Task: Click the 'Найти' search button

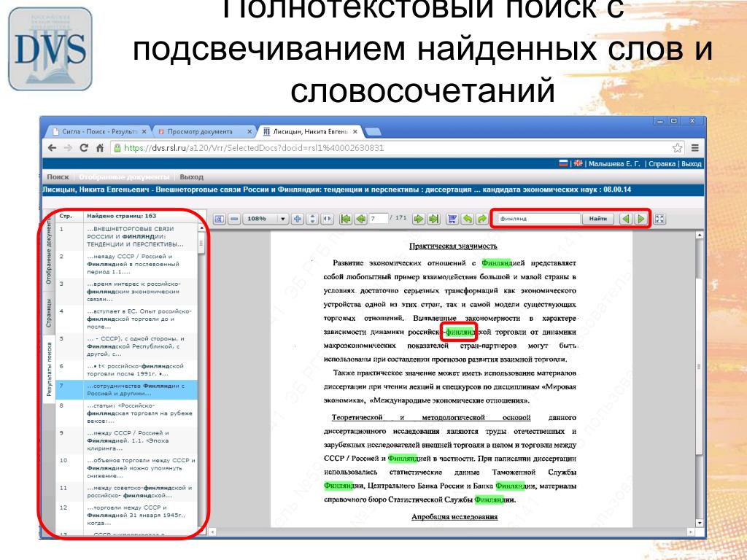Action: [x=598, y=219]
